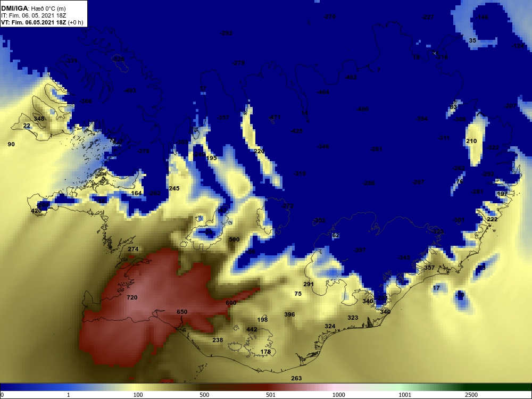Click the legend label '1'
Image resolution: width=532 pixels, height=399 pixels.
click(69, 395)
